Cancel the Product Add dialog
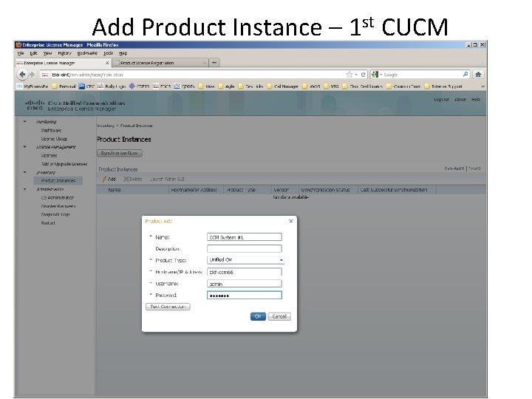 (x=279, y=316)
